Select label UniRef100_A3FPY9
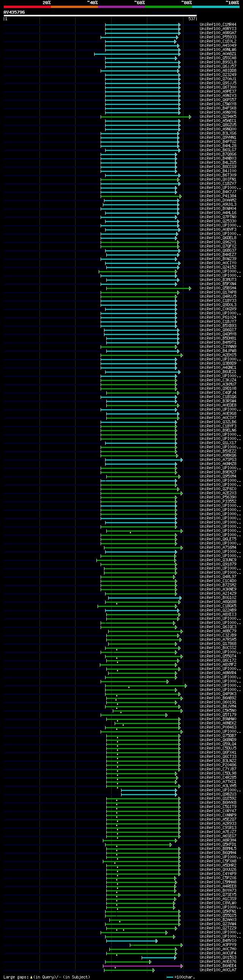 [x=218, y=945]
